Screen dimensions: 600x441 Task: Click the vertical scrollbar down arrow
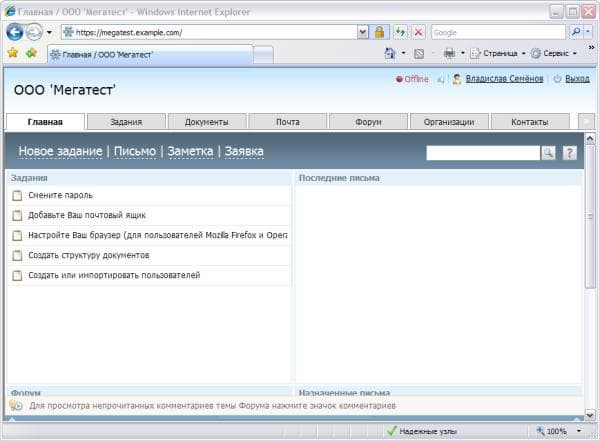pos(590,414)
